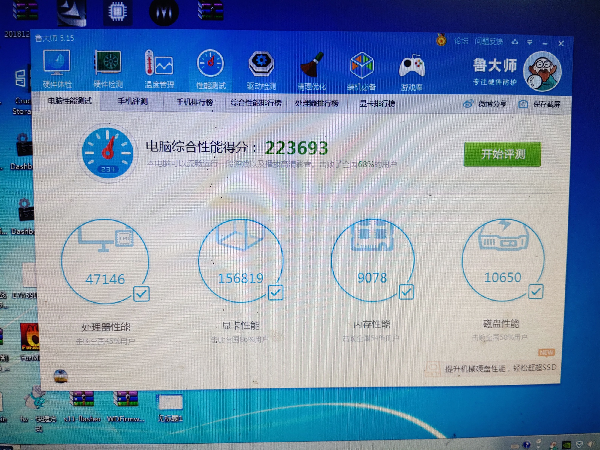
Task: Switch to the 处理器排行榜 tab
Action: [x=316, y=103]
